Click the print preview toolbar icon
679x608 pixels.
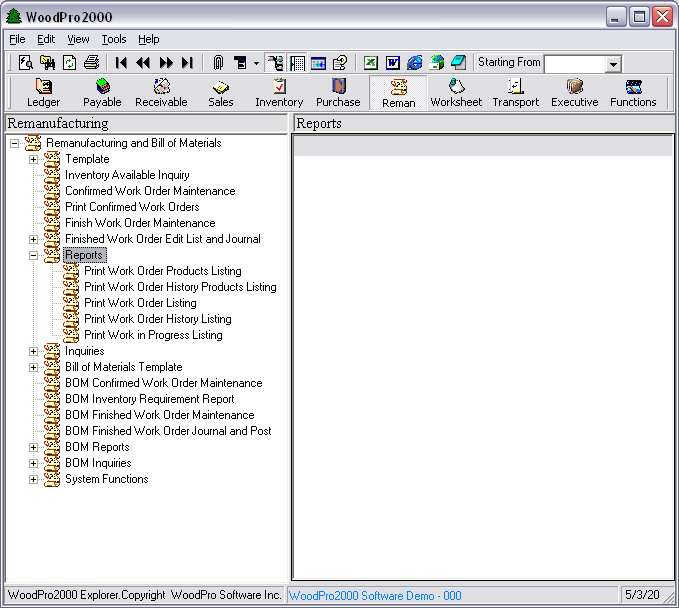(x=26, y=63)
